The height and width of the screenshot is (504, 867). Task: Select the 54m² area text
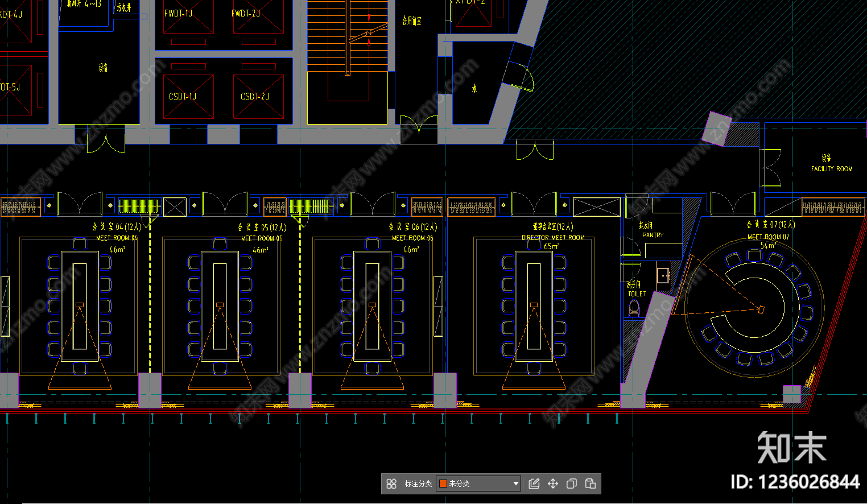pyautogui.click(x=768, y=245)
